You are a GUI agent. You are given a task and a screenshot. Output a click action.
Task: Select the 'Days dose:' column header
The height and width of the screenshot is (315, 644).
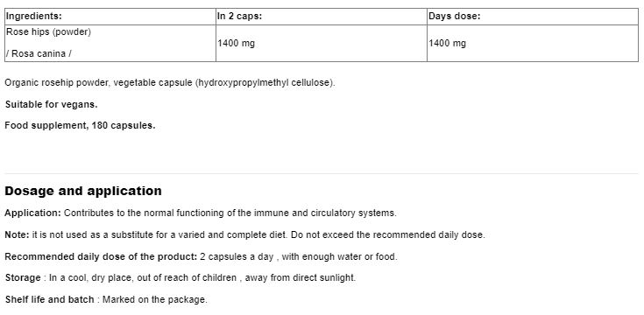[533, 17]
